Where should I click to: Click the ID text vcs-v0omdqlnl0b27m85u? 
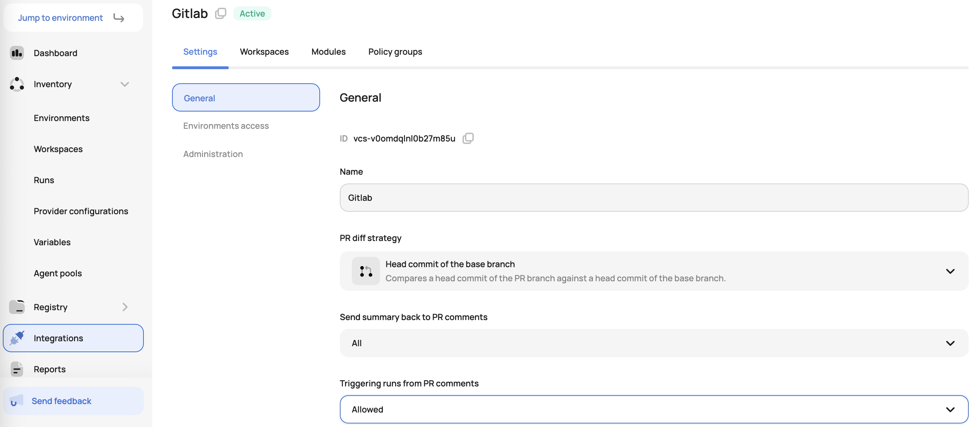[x=404, y=138]
